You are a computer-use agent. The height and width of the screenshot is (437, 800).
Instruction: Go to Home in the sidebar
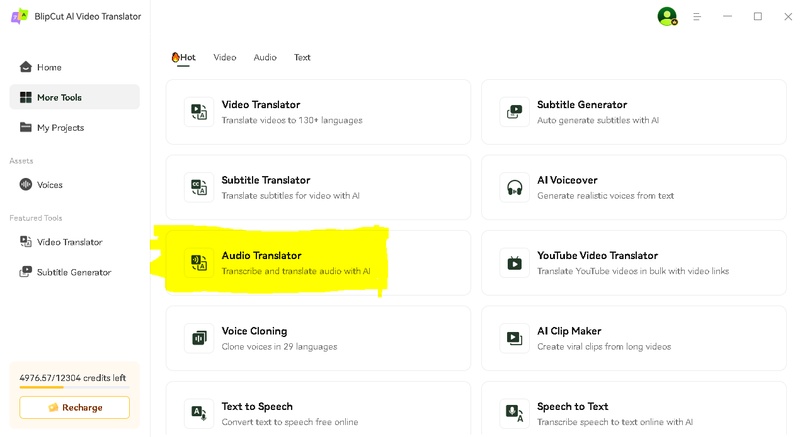point(49,67)
